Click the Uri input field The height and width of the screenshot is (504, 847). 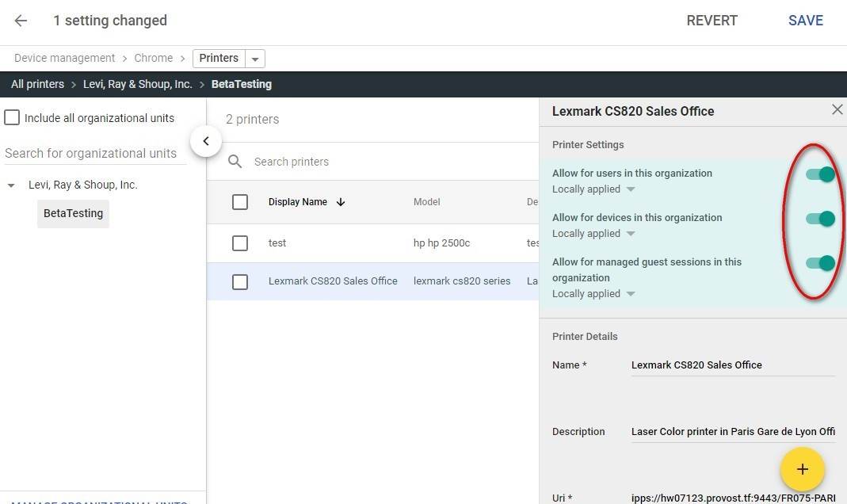733,498
